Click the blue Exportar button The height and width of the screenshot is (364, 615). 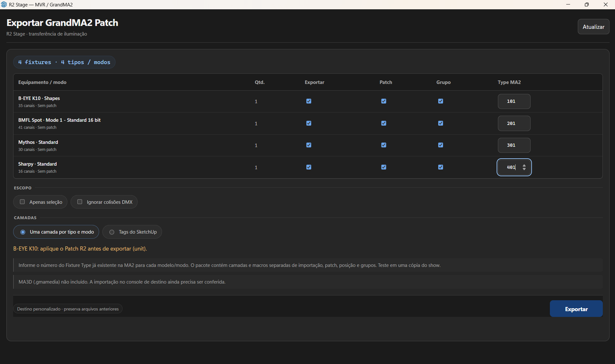576,309
